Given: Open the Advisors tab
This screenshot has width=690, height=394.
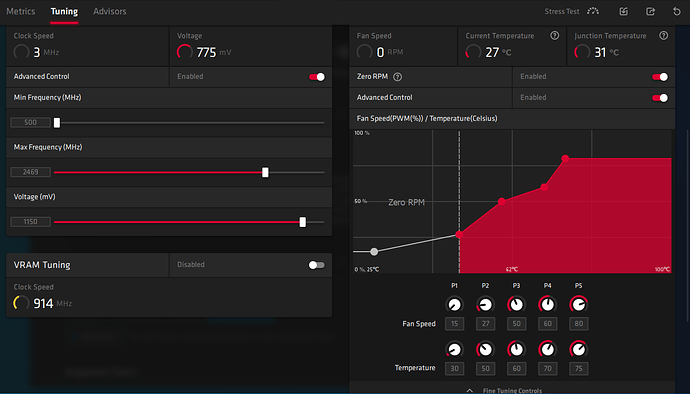Looking at the screenshot, I should [110, 11].
